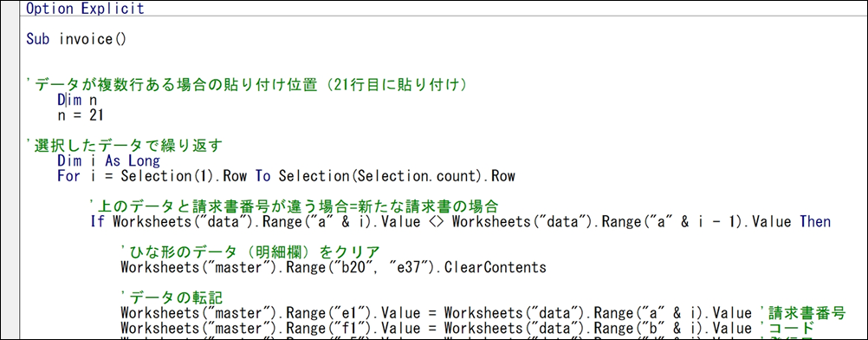Click Range("e1") in the master assignment
868x340 pixels.
pos(327,313)
